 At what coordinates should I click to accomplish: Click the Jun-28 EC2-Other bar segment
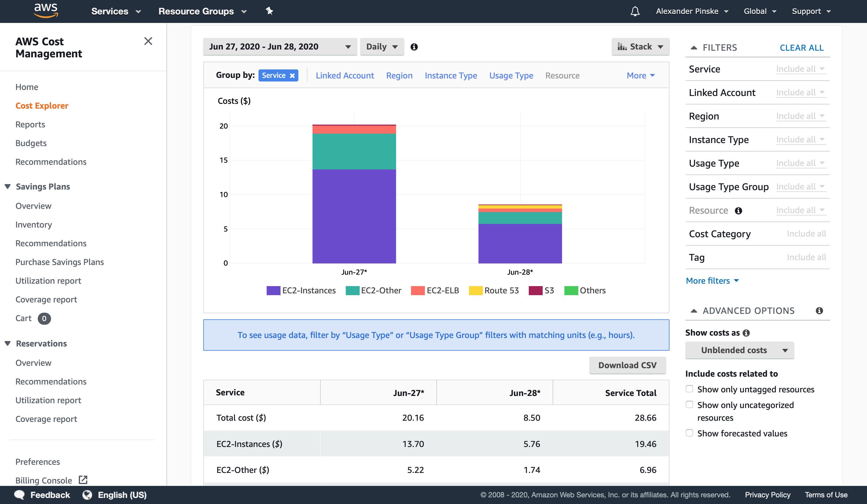click(520, 218)
